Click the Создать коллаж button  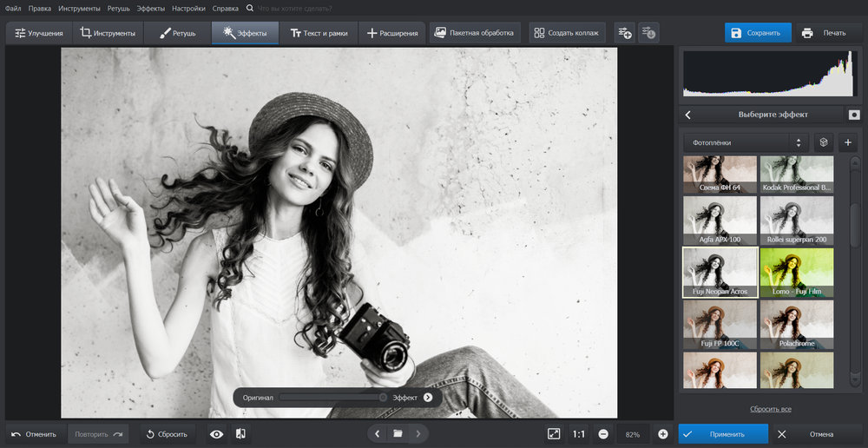[567, 33]
